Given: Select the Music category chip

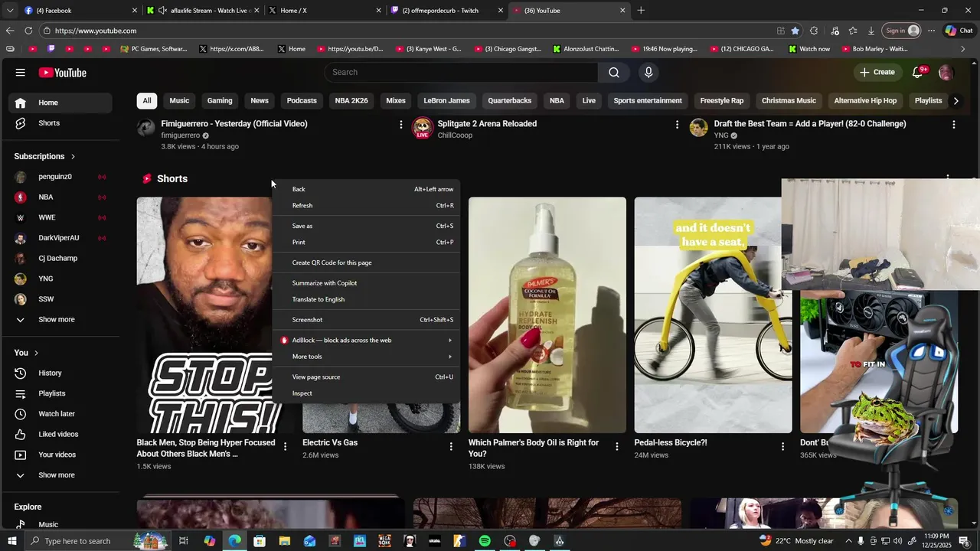Looking at the screenshot, I should (x=179, y=100).
